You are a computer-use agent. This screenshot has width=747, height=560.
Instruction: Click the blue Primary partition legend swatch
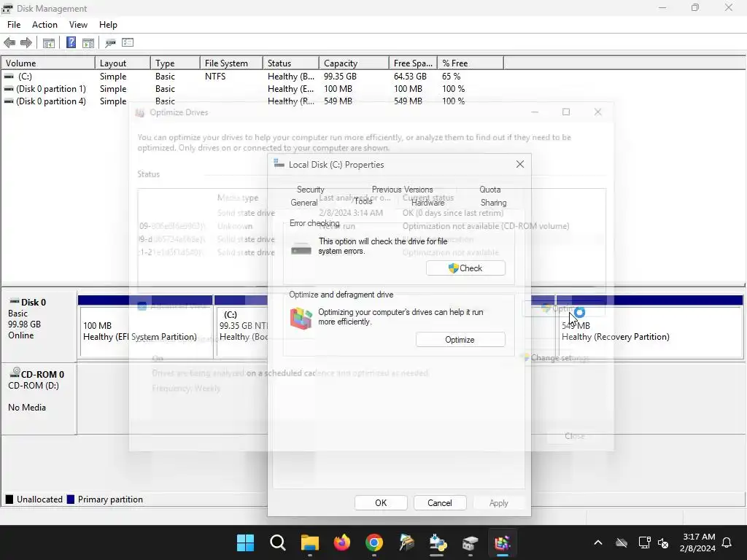(x=71, y=499)
